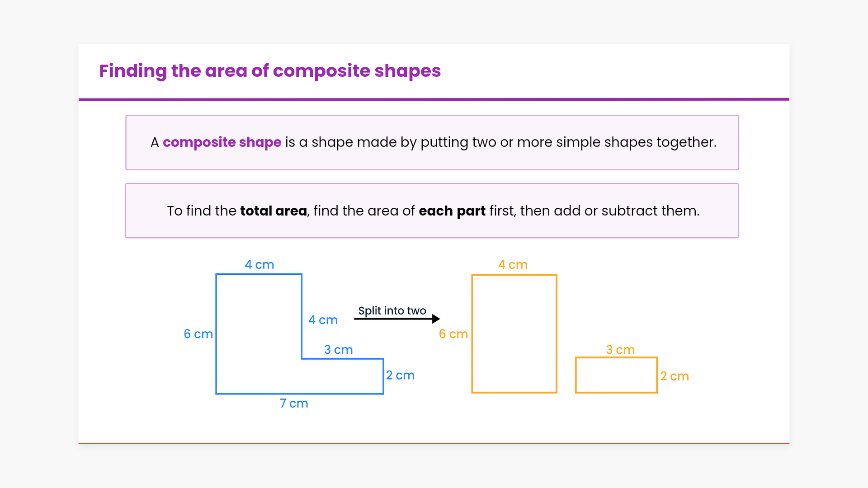Screen dimensions: 868x488
Task: Click the blue '6 cm' side label
Action: 198,334
